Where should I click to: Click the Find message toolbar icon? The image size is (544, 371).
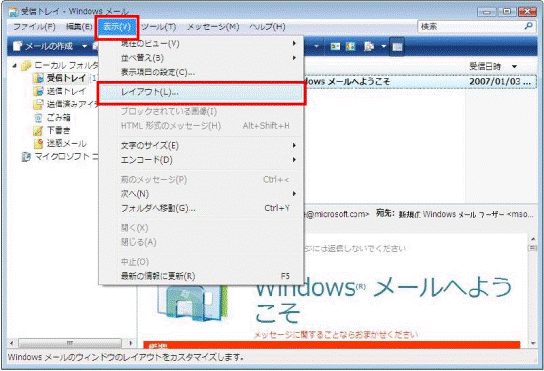coord(369,46)
